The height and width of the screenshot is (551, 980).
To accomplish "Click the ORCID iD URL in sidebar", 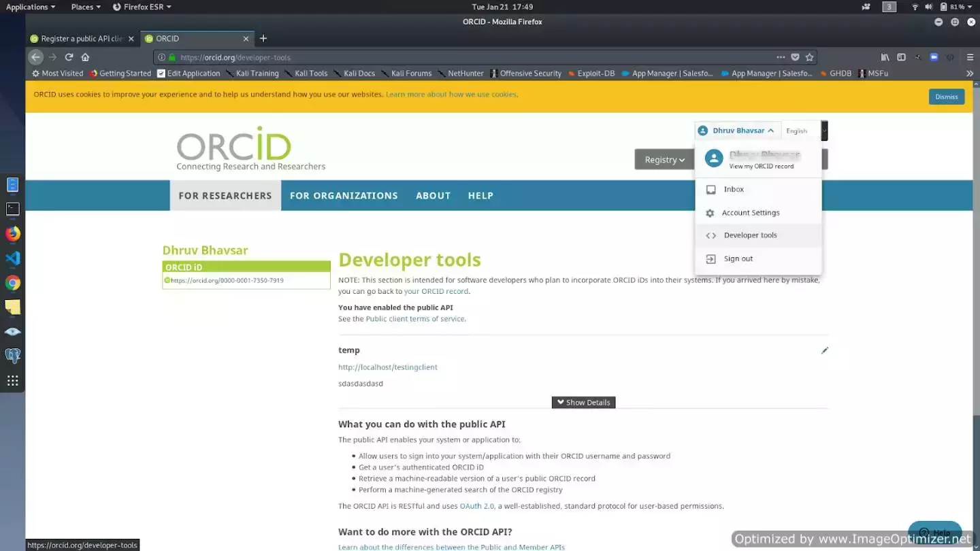I will coord(227,280).
